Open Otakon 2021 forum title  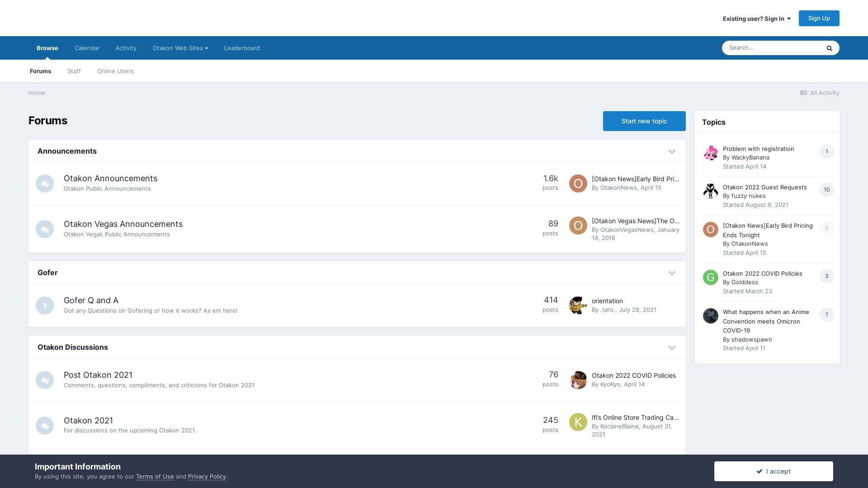pos(89,421)
